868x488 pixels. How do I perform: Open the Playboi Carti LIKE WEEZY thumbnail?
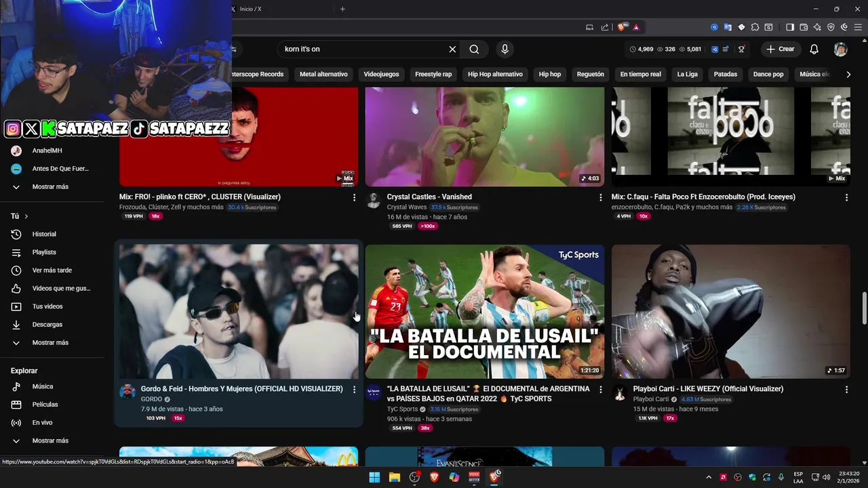pos(730,311)
